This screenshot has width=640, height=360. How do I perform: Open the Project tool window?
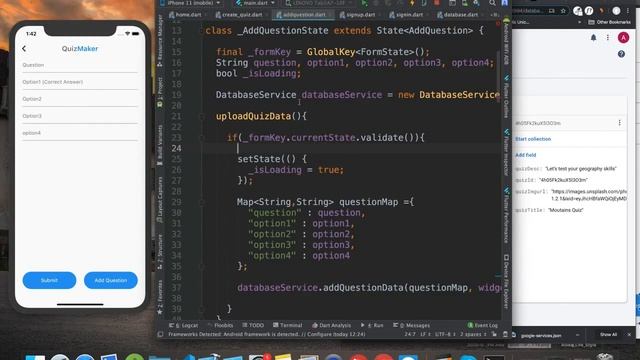click(x=160, y=93)
